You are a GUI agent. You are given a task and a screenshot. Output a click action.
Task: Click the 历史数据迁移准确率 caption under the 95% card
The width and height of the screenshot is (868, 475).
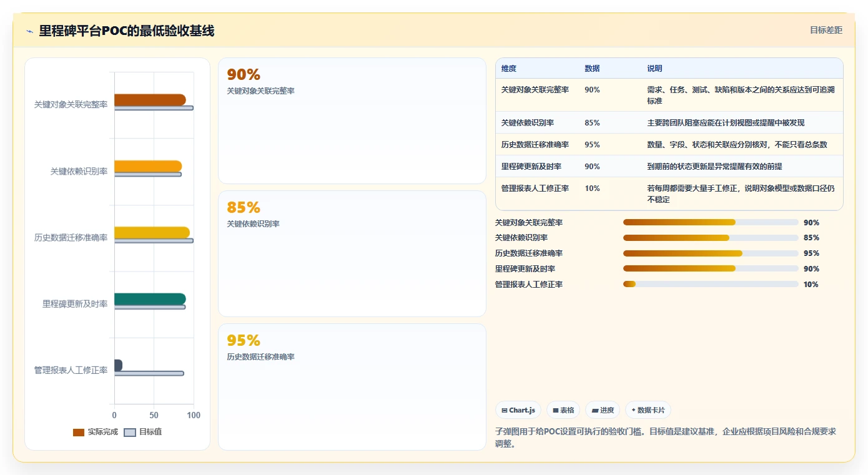tap(260, 357)
